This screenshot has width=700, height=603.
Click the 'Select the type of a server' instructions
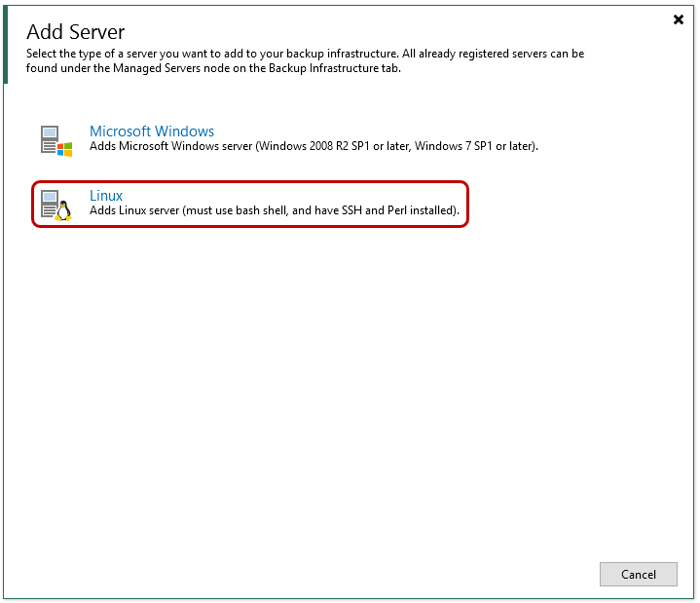[305, 60]
